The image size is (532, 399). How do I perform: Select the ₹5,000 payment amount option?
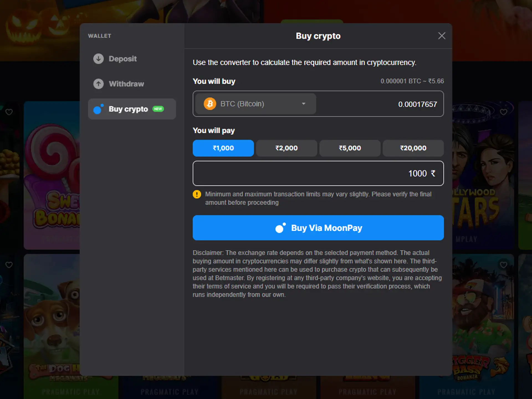pos(350,148)
